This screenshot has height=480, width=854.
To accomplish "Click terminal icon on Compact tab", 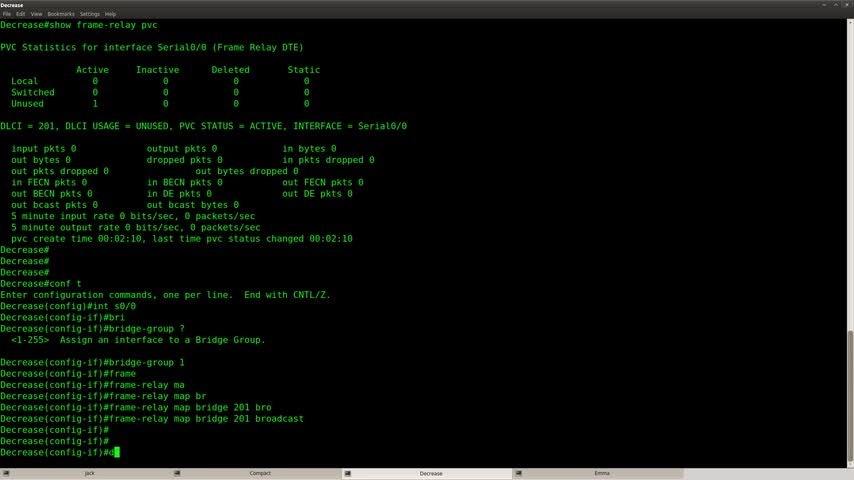I will coord(177,473).
